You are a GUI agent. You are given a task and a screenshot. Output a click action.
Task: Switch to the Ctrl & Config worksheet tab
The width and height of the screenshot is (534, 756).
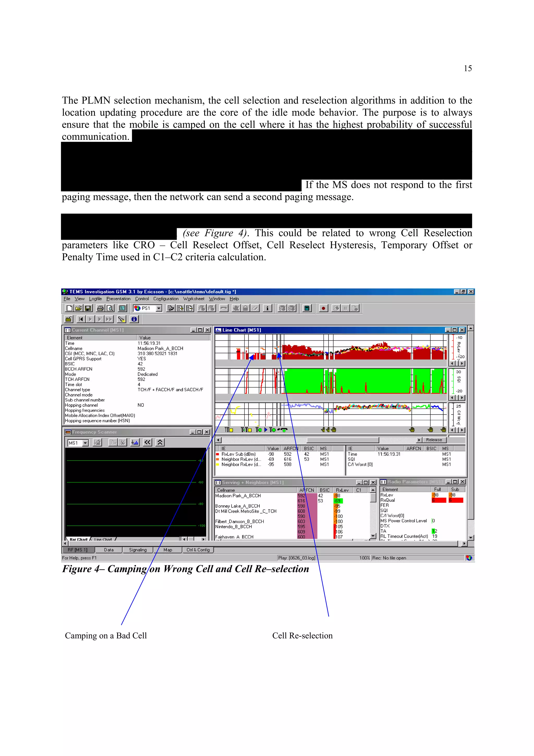(x=198, y=550)
